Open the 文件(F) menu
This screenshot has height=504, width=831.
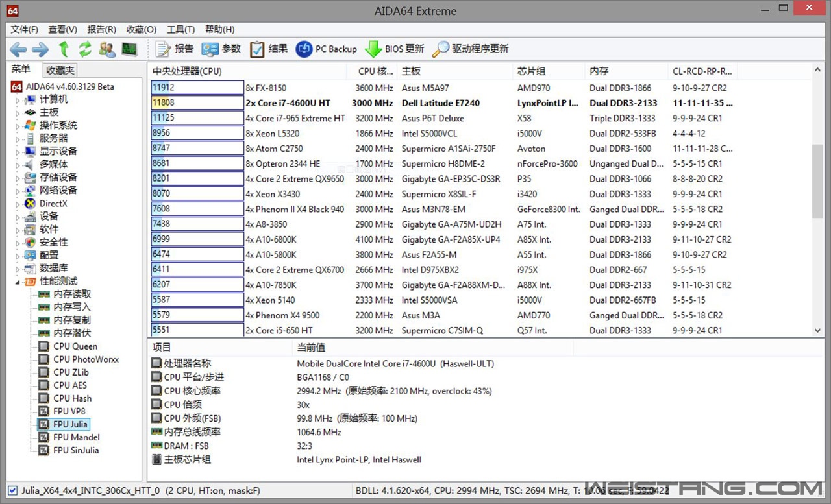pos(25,29)
